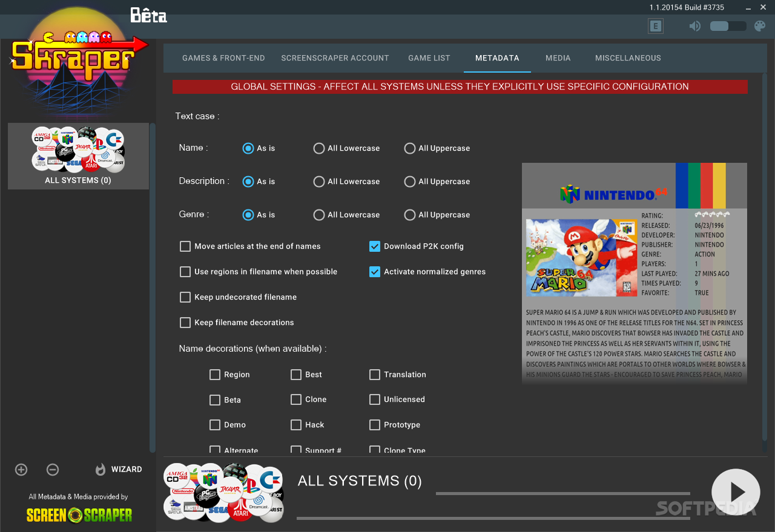
Task: Open the theme palette icon
Action: (x=760, y=26)
